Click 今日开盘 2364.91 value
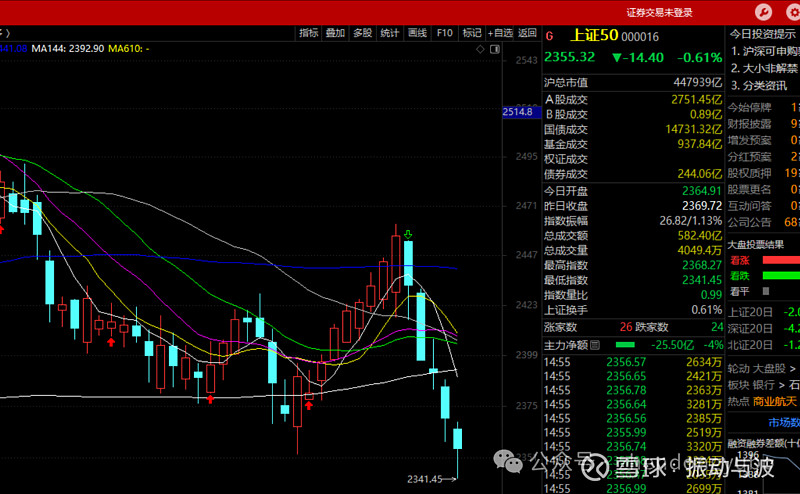800x494 pixels. (702, 191)
